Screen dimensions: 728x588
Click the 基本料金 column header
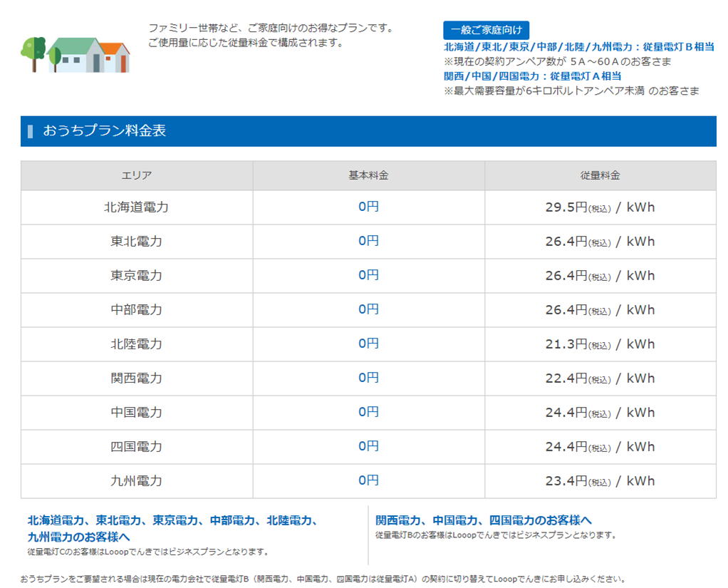(x=369, y=175)
